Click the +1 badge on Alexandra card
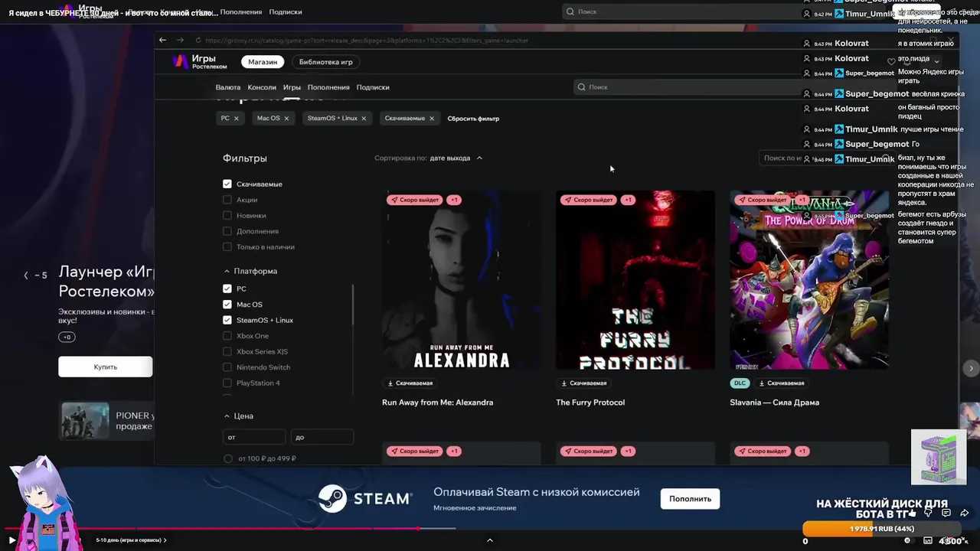 (453, 200)
